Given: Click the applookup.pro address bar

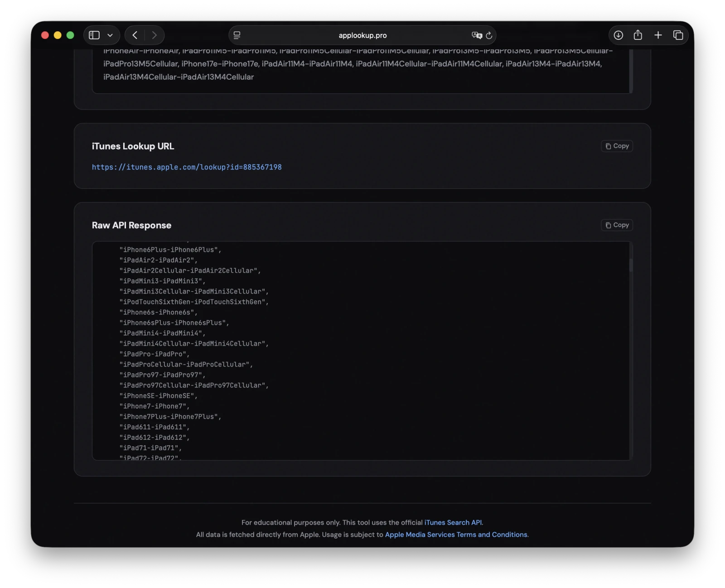Looking at the screenshot, I should click(x=362, y=35).
